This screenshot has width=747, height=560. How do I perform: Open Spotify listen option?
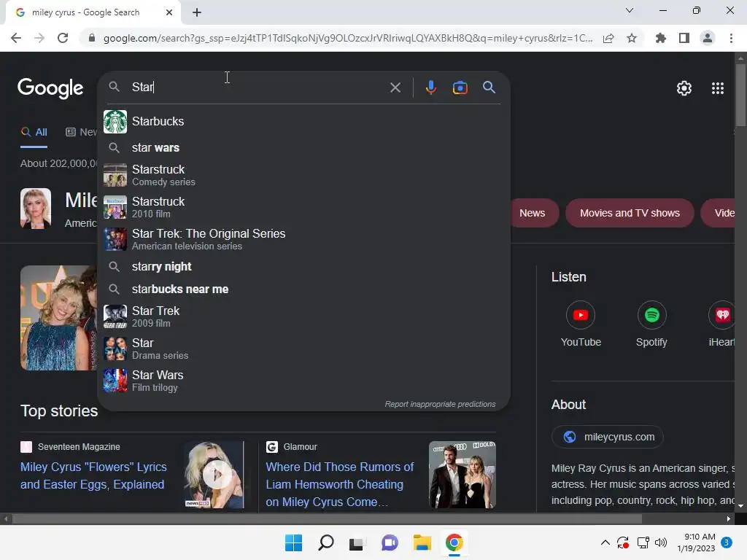pyautogui.click(x=651, y=324)
